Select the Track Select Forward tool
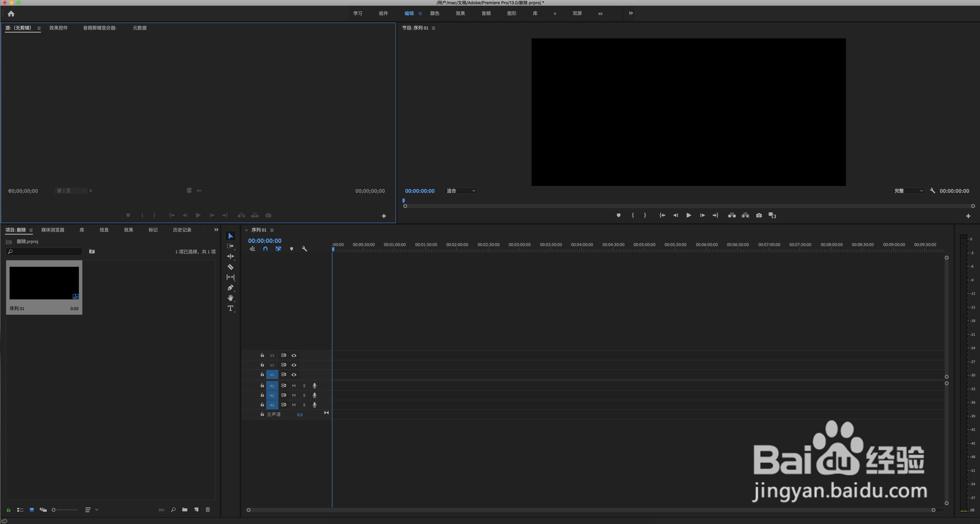This screenshot has height=524, width=980. (231, 246)
